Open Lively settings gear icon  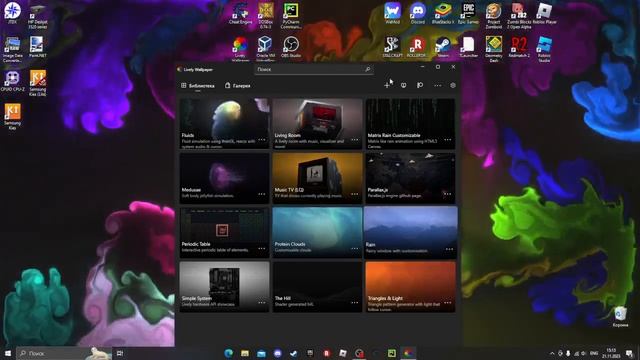(453, 85)
